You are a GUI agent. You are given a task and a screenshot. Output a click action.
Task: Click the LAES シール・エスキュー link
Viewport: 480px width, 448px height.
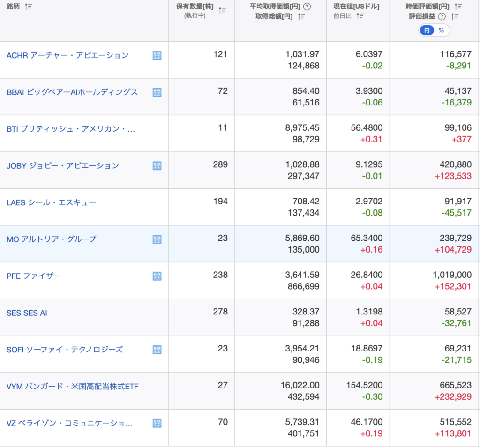click(51, 202)
